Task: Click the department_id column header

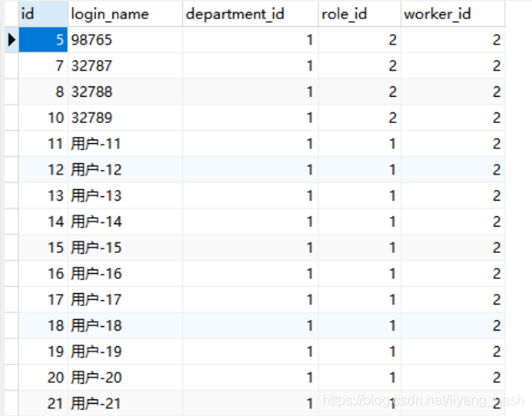Action: pos(250,14)
